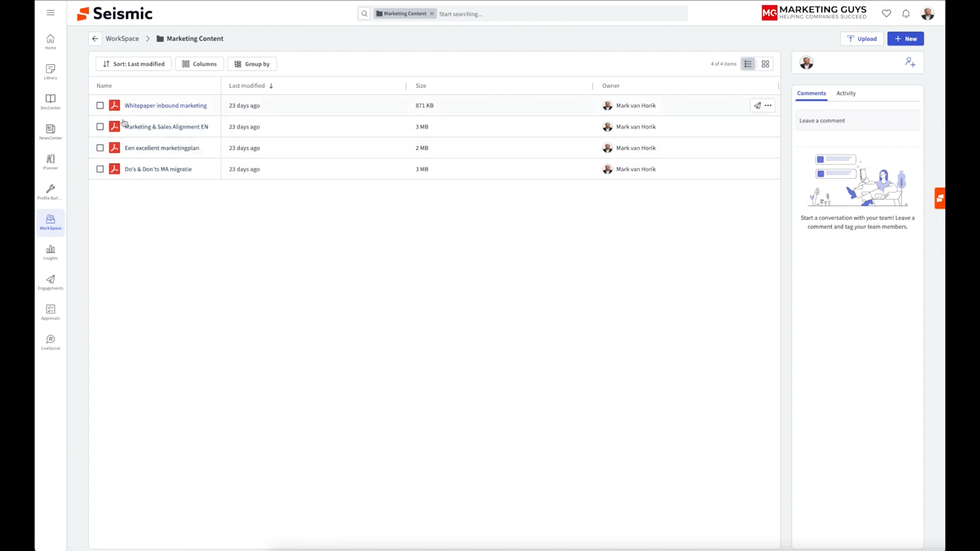Click the favorites heart icon
The image size is (980, 551).
pyautogui.click(x=886, y=14)
